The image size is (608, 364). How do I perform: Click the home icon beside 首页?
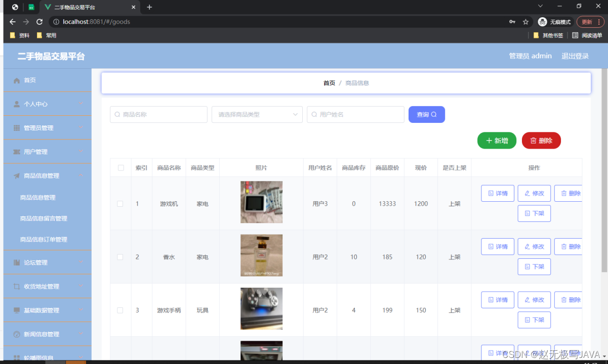17,80
